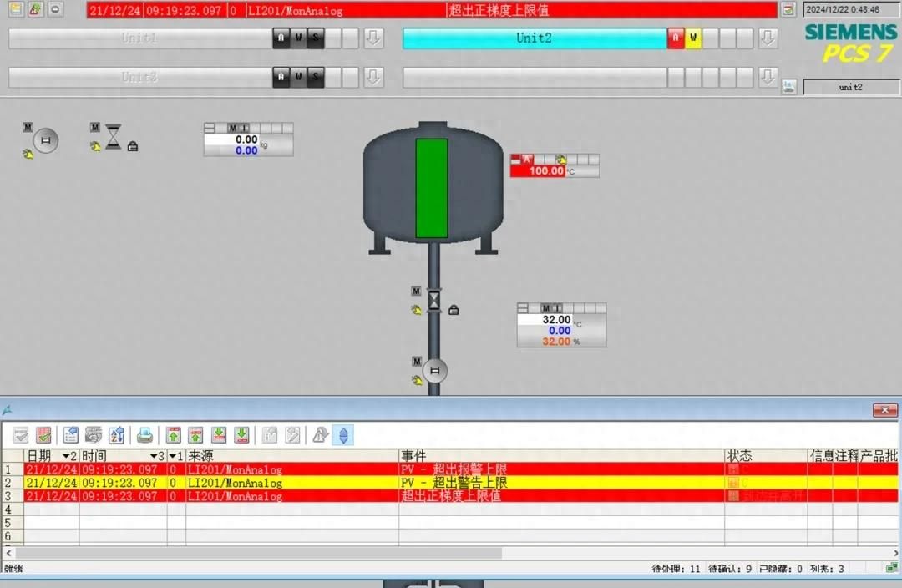The image size is (902, 588).
Task: Click the last message navigation icon
Action: pyautogui.click(x=244, y=434)
